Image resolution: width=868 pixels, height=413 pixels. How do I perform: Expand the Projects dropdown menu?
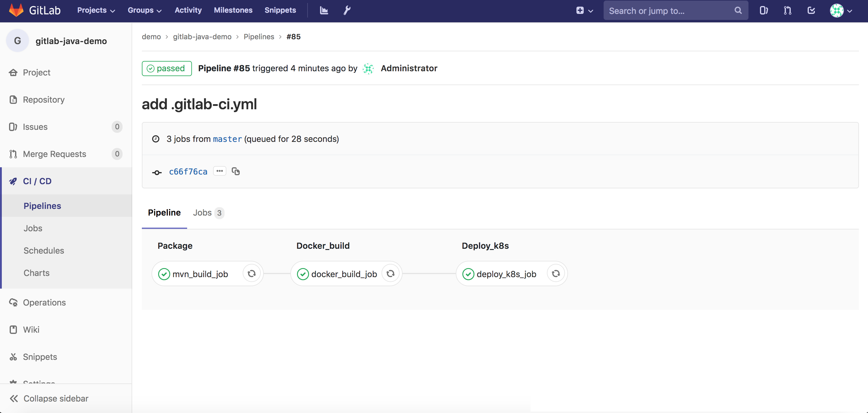click(x=96, y=10)
